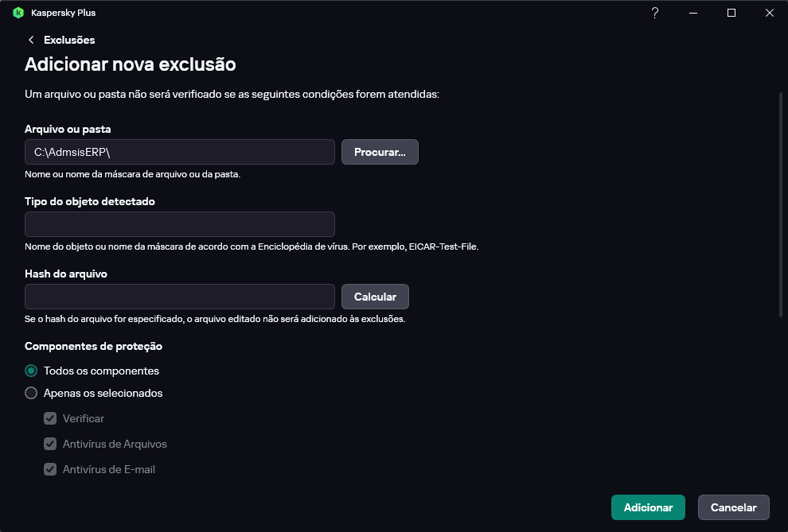Select the Todos os componentes radio option

click(x=31, y=371)
